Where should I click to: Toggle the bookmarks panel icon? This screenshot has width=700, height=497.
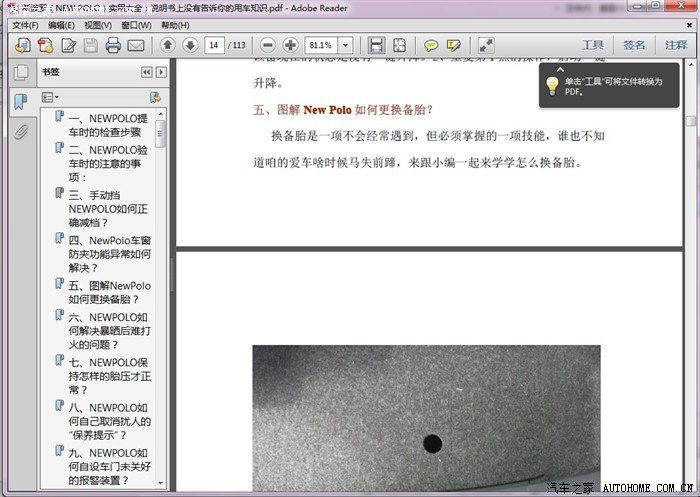20,102
